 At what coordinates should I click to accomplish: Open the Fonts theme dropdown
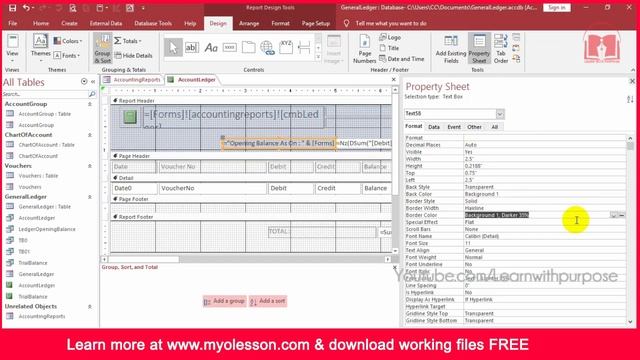[67, 56]
